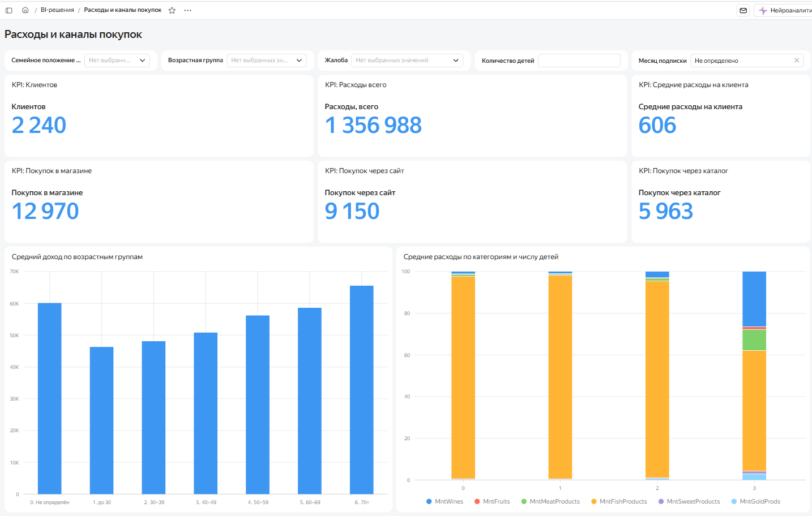Select the 'до 30' age group bar

(102, 420)
